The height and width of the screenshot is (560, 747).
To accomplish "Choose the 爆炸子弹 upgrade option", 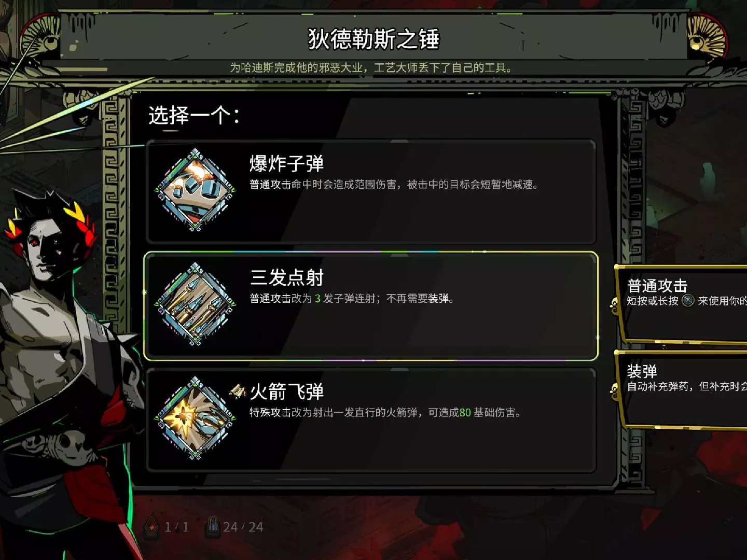I will [371, 191].
